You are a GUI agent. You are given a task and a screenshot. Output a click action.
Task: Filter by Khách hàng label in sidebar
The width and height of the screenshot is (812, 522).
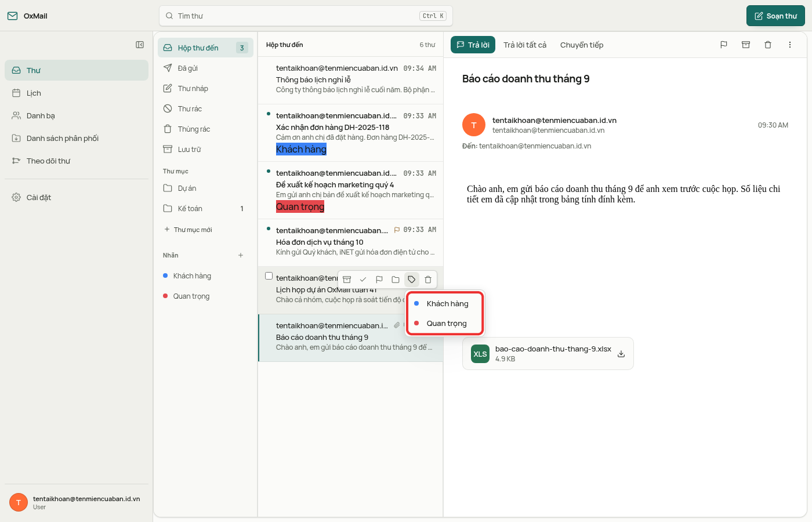coord(205,276)
